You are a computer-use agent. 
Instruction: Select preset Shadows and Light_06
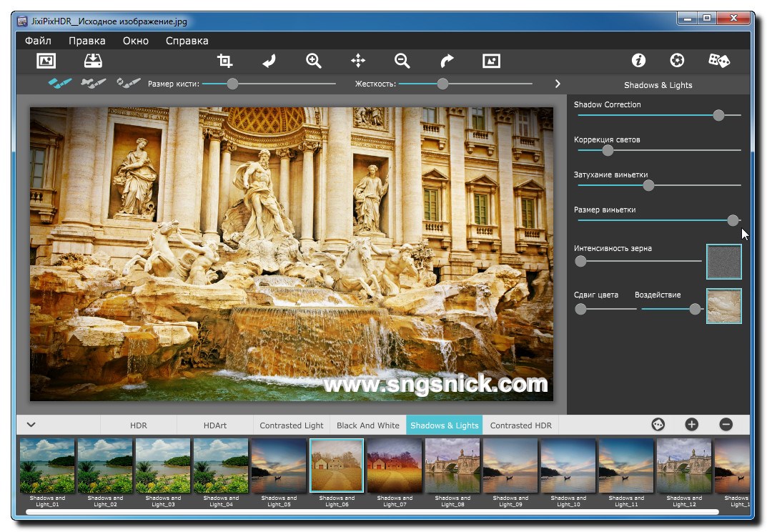[x=337, y=465]
